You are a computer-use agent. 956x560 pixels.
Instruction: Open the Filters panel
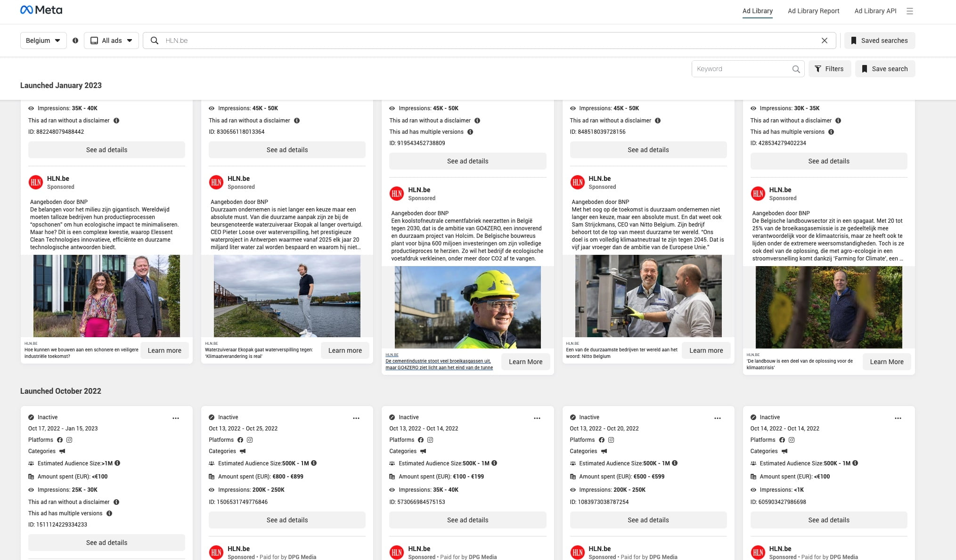click(830, 69)
